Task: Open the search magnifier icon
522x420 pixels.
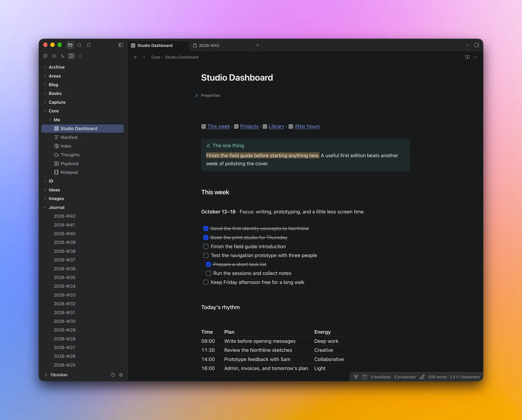Action: (80, 45)
